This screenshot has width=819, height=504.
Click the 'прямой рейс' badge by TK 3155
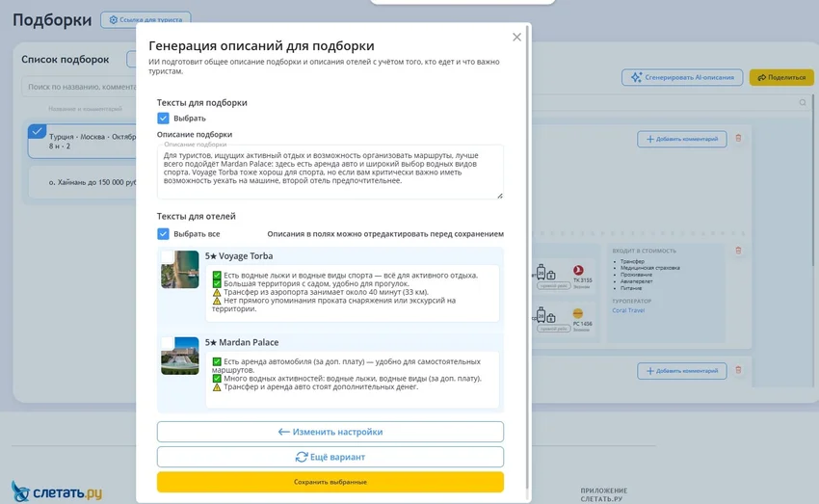coord(553,285)
